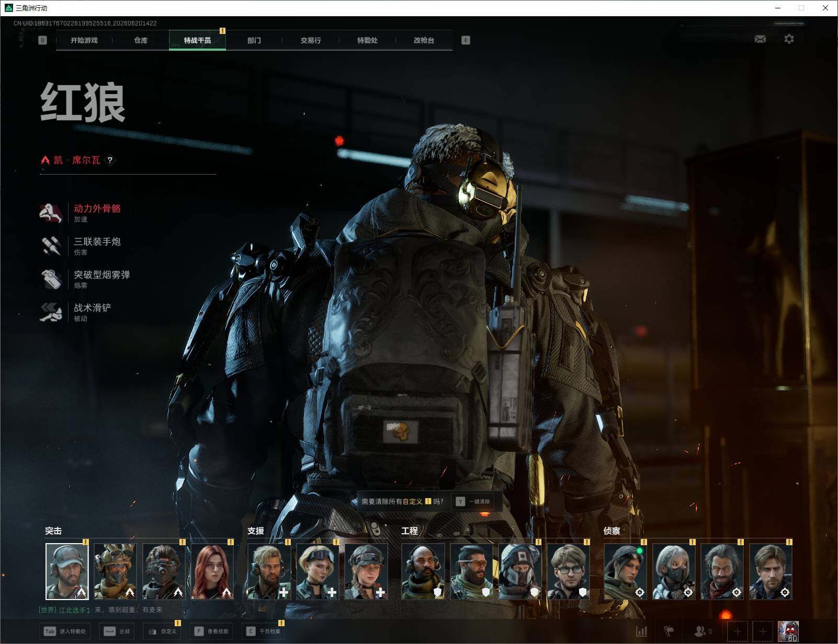Select the braided 支援 operator with helmet

tap(366, 571)
